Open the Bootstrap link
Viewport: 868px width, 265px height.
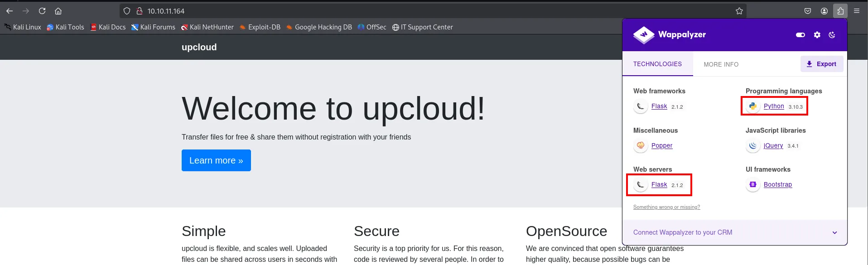tap(778, 184)
